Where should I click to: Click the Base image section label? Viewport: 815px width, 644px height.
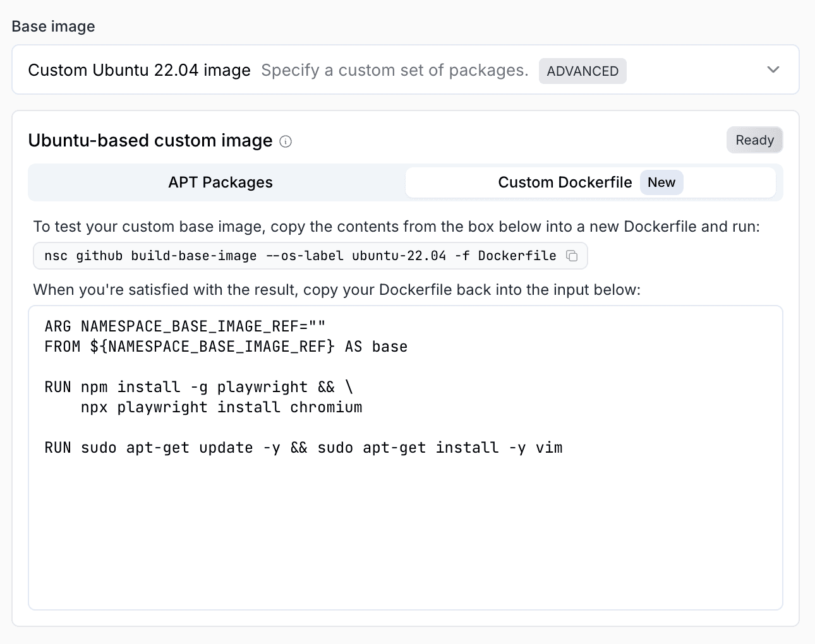pyautogui.click(x=53, y=26)
